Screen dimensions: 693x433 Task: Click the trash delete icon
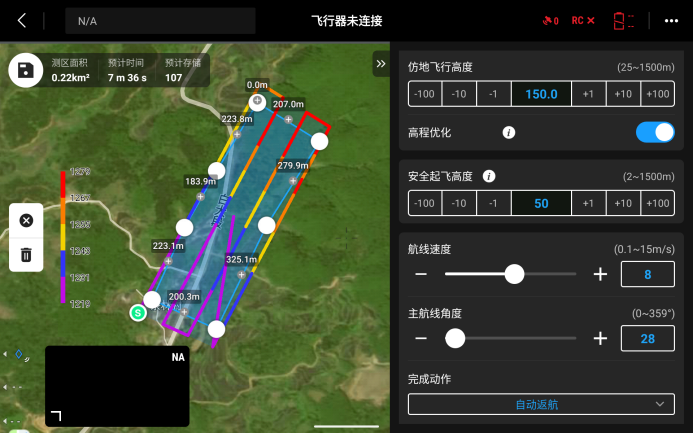pyautogui.click(x=26, y=255)
